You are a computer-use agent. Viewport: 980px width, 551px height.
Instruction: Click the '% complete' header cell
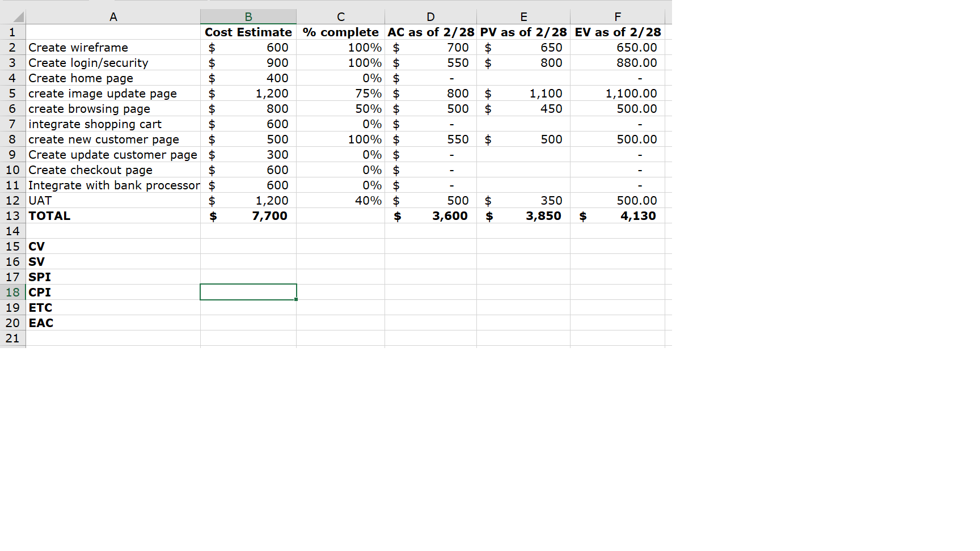pos(340,32)
